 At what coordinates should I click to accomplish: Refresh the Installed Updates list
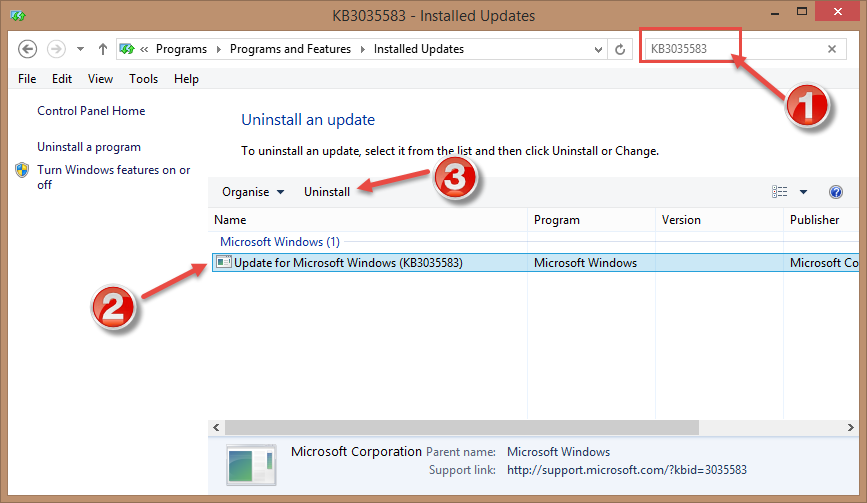coord(620,49)
